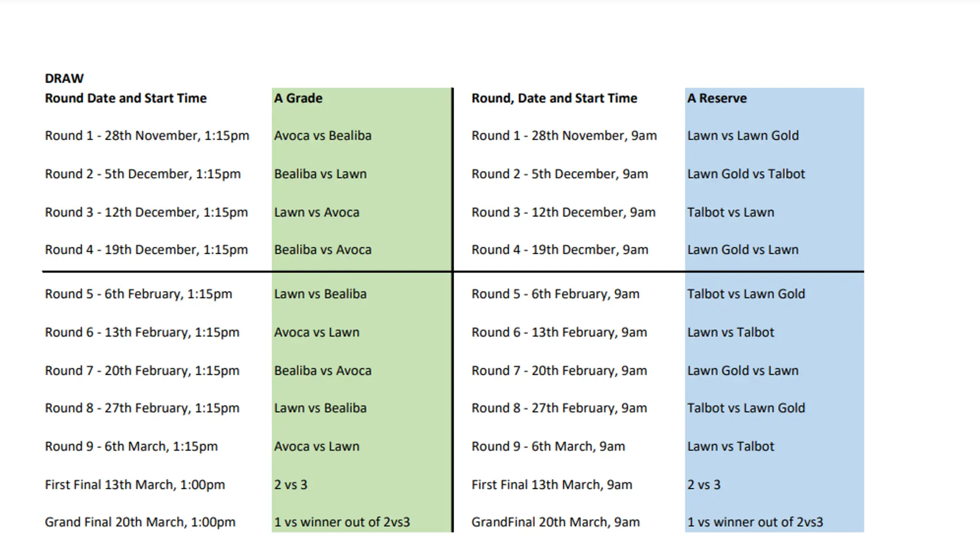Image resolution: width=980 pixels, height=552 pixels.
Task: Select the Bealiba vs Lawn fixture
Action: (x=320, y=174)
